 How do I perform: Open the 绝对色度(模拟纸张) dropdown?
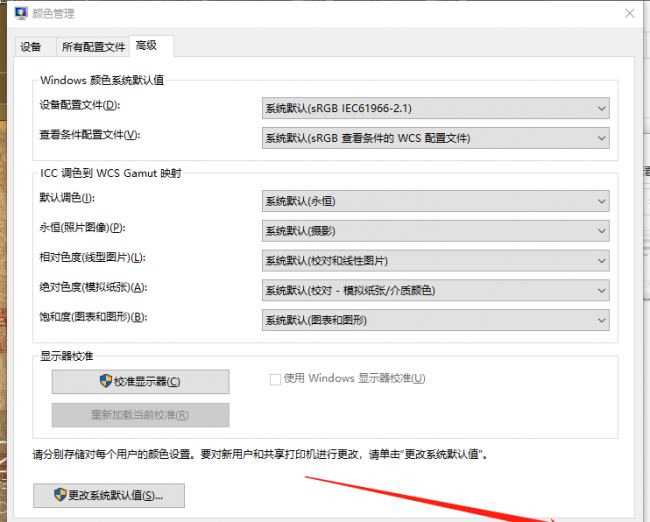[x=436, y=290]
